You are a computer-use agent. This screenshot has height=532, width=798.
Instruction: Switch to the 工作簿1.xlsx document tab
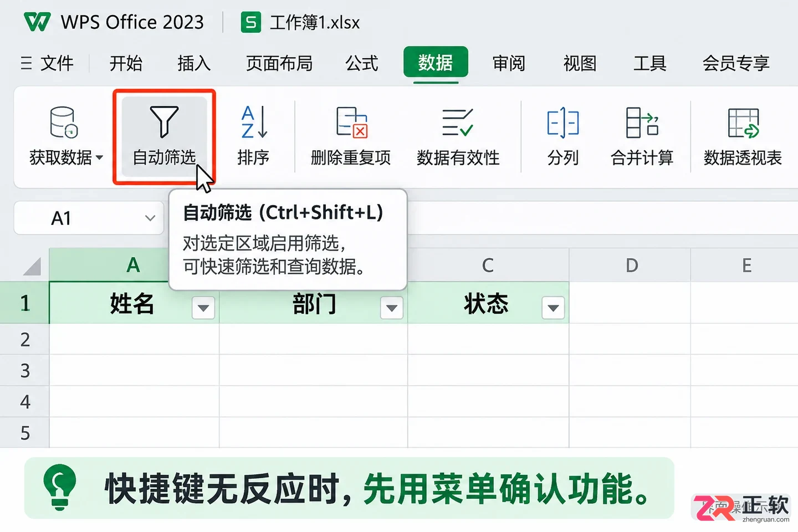pos(300,23)
